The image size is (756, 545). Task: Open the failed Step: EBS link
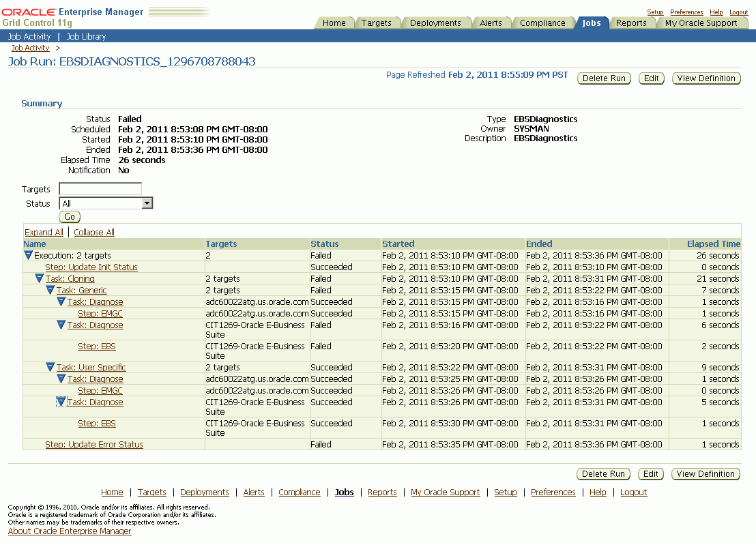tap(97, 346)
